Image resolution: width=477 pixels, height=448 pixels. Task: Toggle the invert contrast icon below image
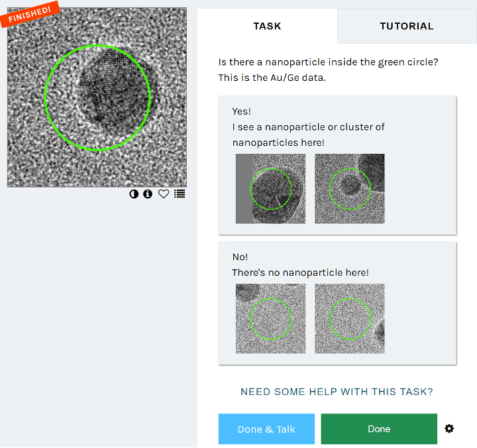click(x=134, y=194)
